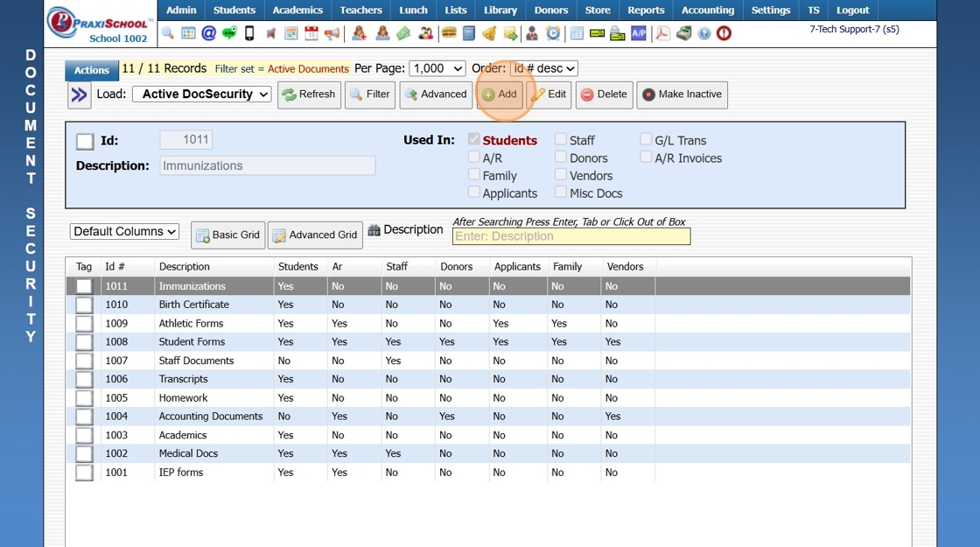Expand the Load Active DocSecurity dropdown
The image size is (980, 547).
pos(201,95)
